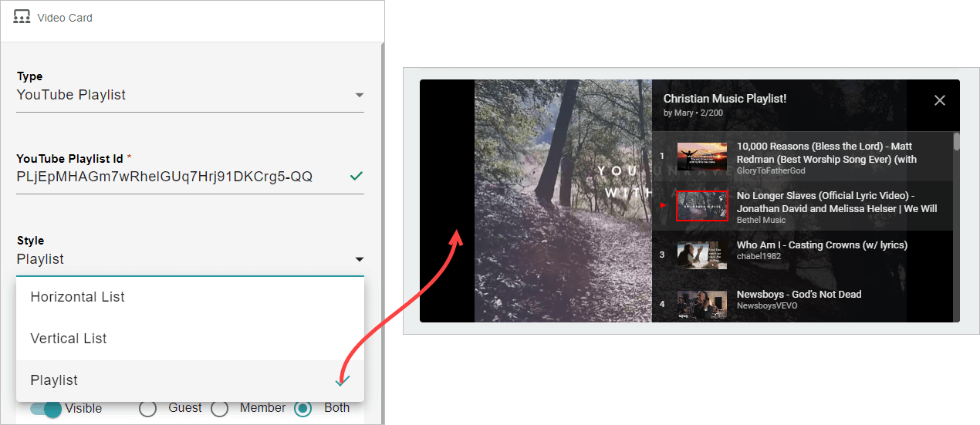Select Vertical List style option
This screenshot has width=980, height=425.
pyautogui.click(x=190, y=339)
